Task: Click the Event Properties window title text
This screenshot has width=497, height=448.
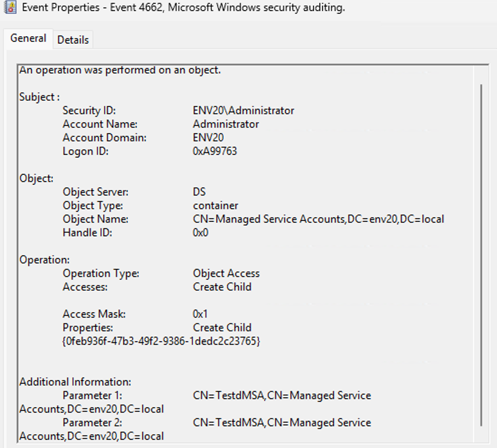Action: pos(184,7)
